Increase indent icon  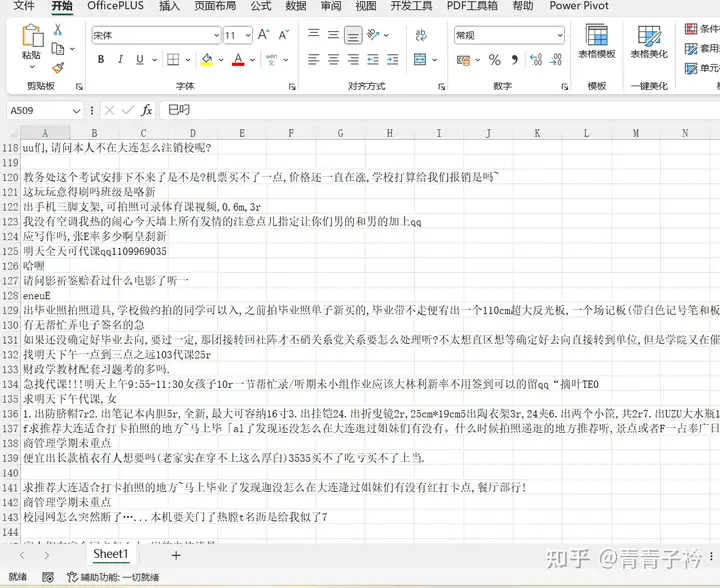(x=393, y=60)
